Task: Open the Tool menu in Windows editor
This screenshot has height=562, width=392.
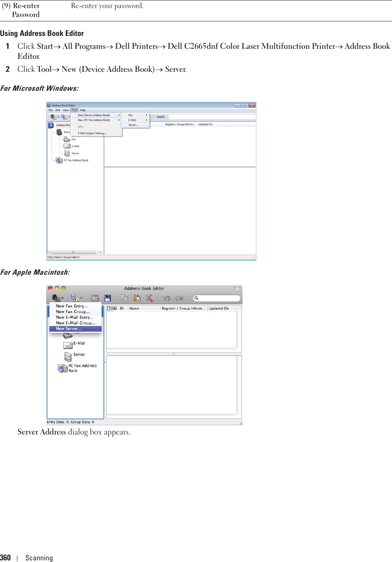Action: pyautogui.click(x=75, y=110)
